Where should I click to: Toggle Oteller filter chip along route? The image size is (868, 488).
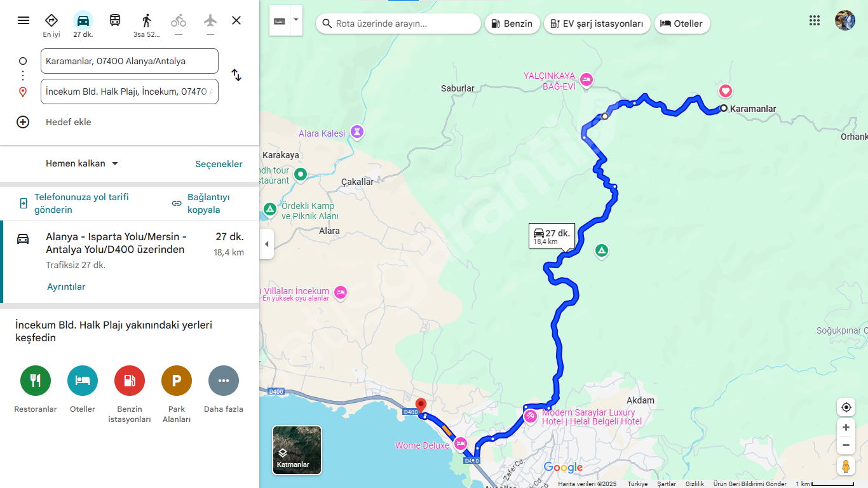682,24
